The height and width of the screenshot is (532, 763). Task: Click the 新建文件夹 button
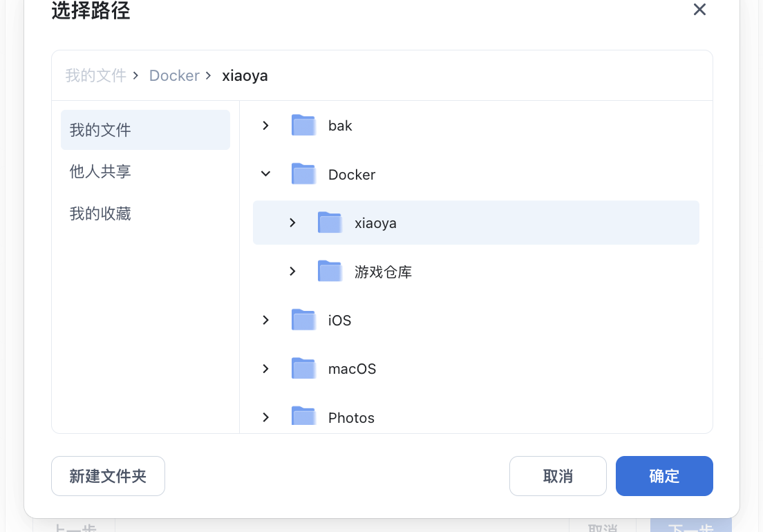click(x=108, y=476)
